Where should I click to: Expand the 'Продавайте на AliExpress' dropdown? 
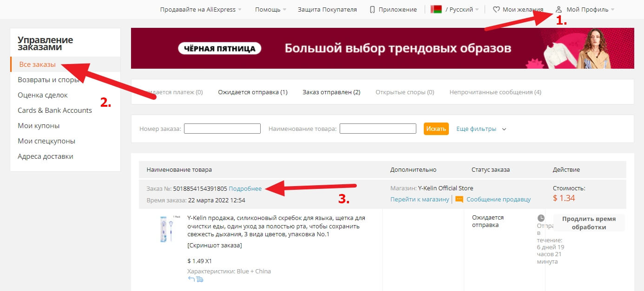click(201, 9)
